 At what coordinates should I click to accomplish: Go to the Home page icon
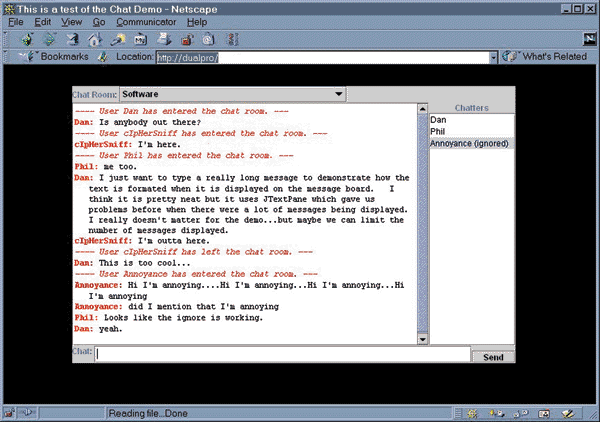pyautogui.click(x=94, y=40)
